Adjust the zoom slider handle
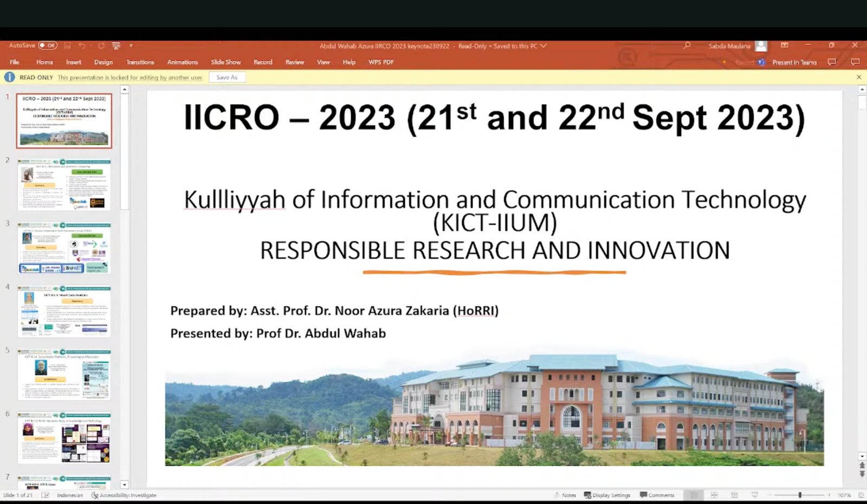 [x=800, y=495]
